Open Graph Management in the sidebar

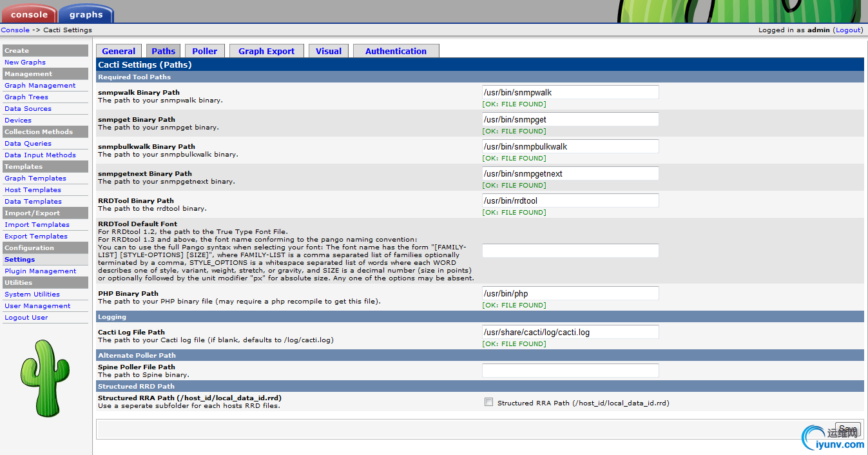pos(40,86)
